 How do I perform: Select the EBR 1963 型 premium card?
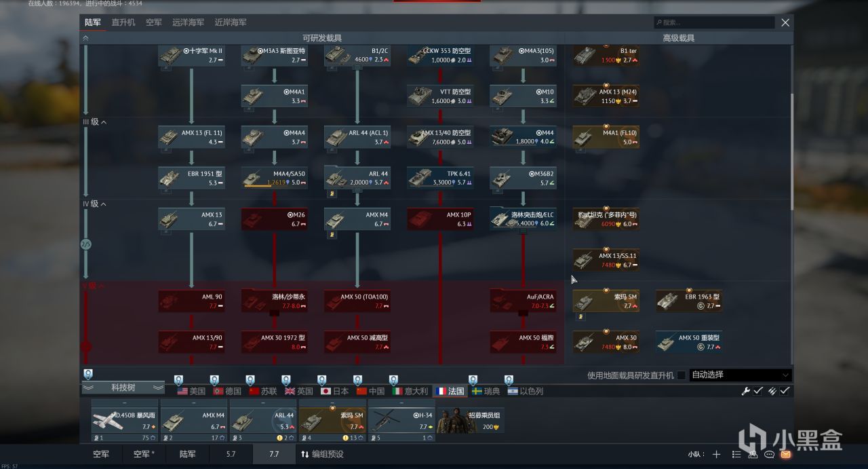coord(688,301)
